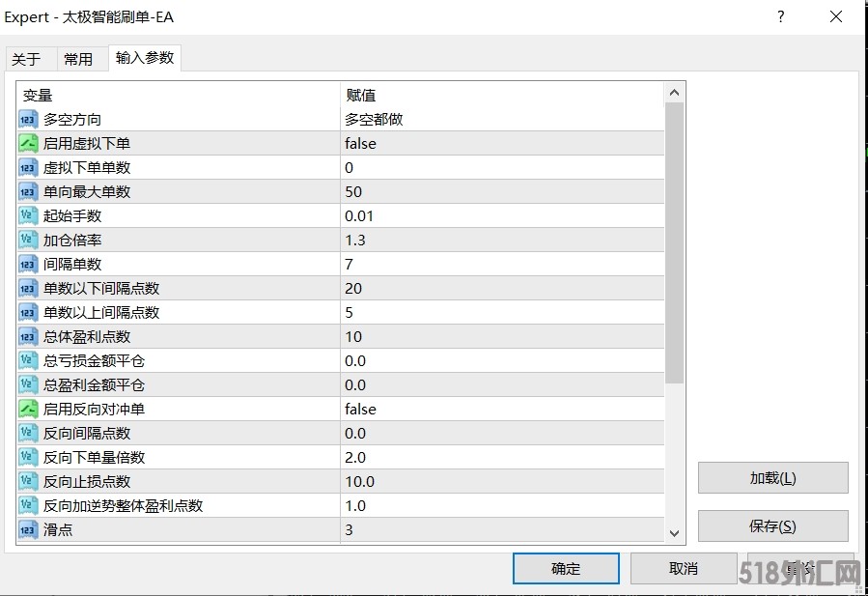Select the 多空都做 value of 多空方向
Viewport: 868px width, 596px height.
(375, 119)
